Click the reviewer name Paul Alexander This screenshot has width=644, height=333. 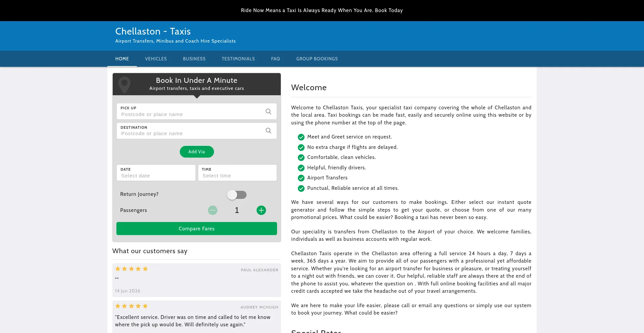coord(260,270)
